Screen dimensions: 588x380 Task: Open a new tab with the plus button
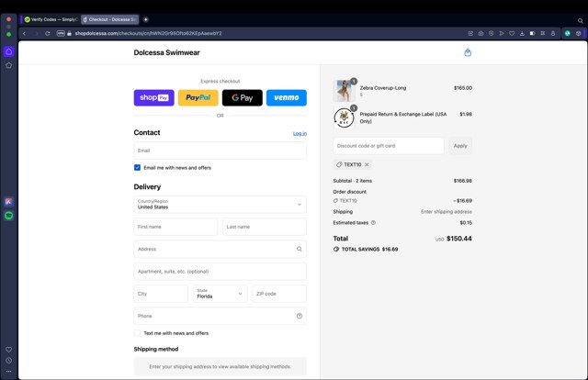[x=146, y=19]
